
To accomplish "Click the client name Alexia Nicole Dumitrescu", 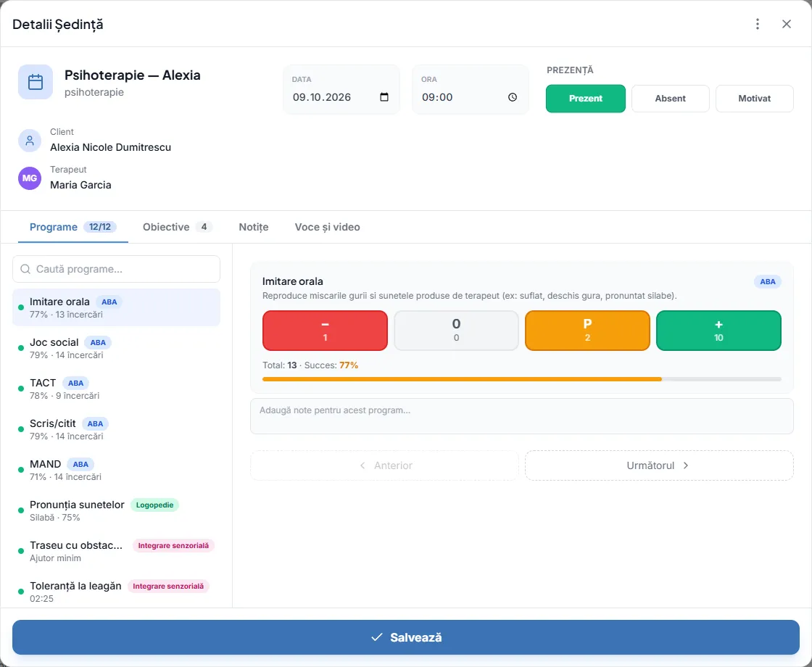I will pos(110,147).
